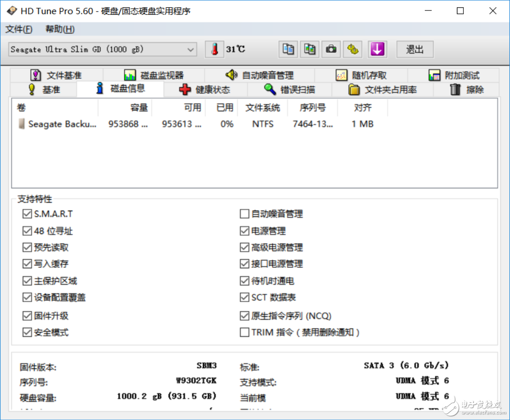
Task: Select the Seagate Backup volume row
Action: click(62, 124)
